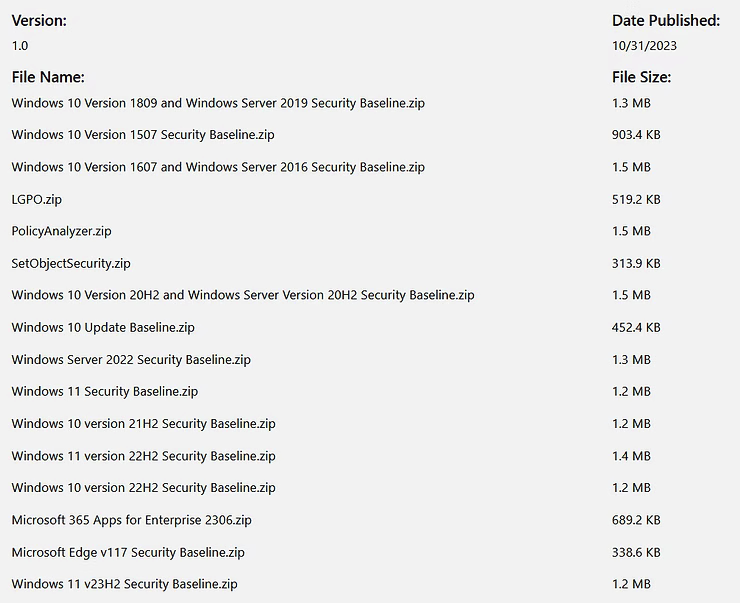Select Windows 10 version 22H2 Security Baseline.zip
740x603 pixels.
(x=143, y=488)
